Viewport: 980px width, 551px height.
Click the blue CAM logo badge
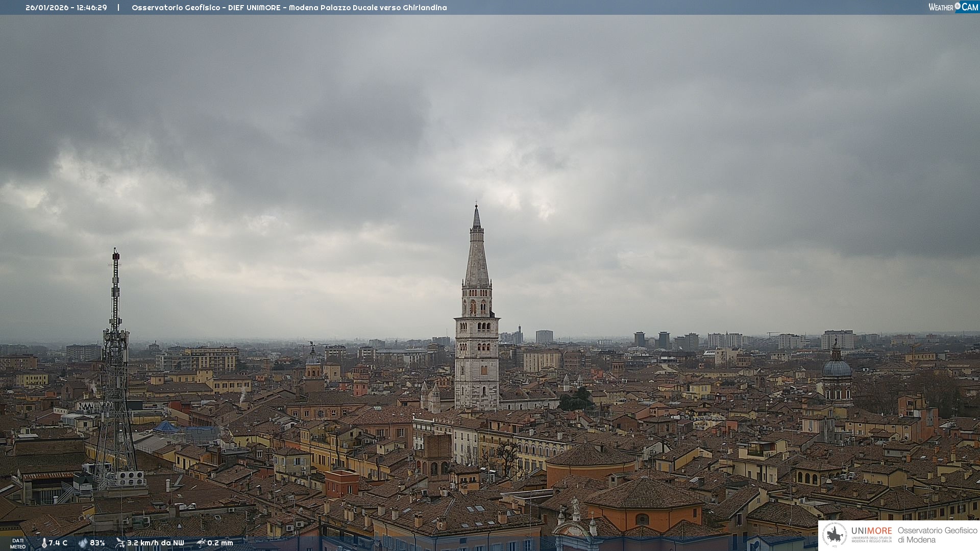click(x=969, y=7)
